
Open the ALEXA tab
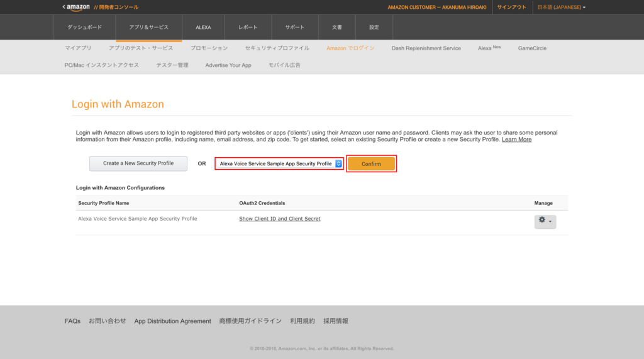coord(203,27)
